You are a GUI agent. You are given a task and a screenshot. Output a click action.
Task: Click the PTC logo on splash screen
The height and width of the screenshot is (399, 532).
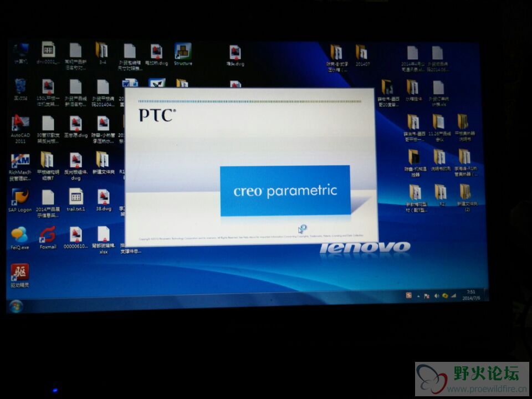pos(157,115)
